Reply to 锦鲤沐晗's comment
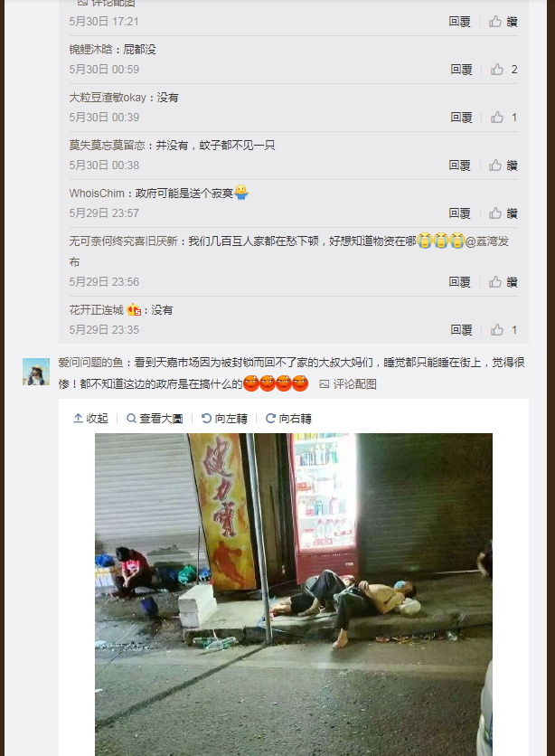555x756 pixels. click(x=461, y=70)
